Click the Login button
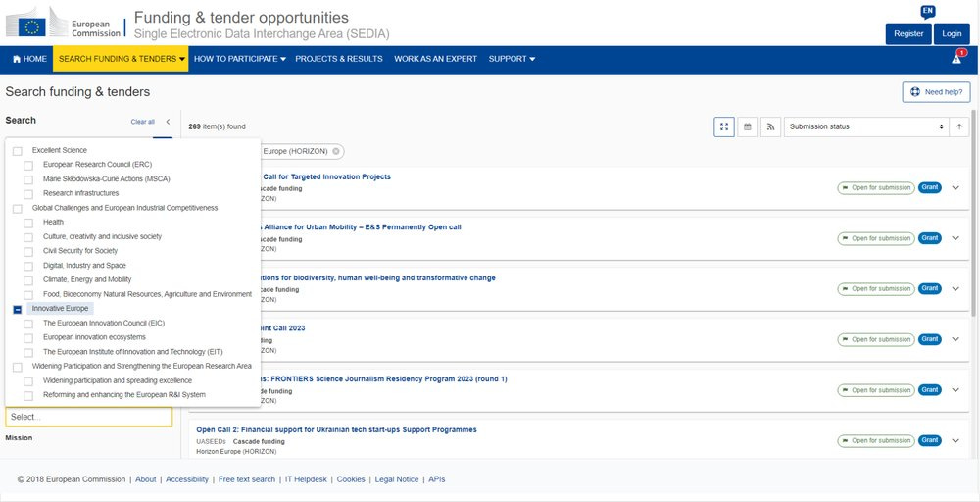The width and height of the screenshot is (980, 502). tap(952, 33)
